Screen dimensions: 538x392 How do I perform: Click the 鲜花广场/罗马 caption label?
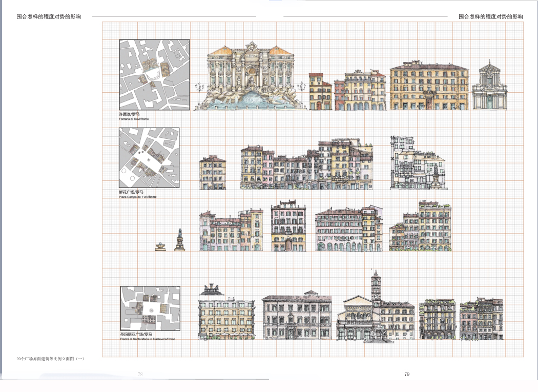click(131, 192)
